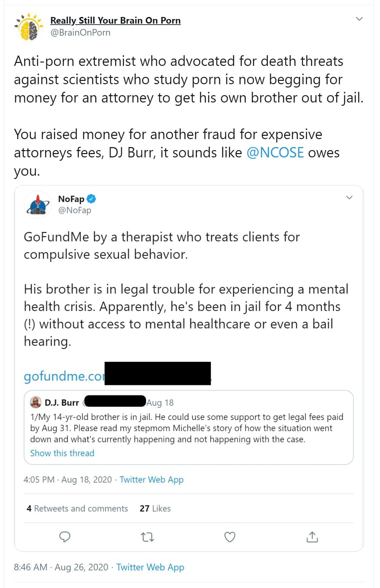The image size is (380, 588).
Task: Retweet the quoted NoFap tweet
Action: [x=147, y=537]
